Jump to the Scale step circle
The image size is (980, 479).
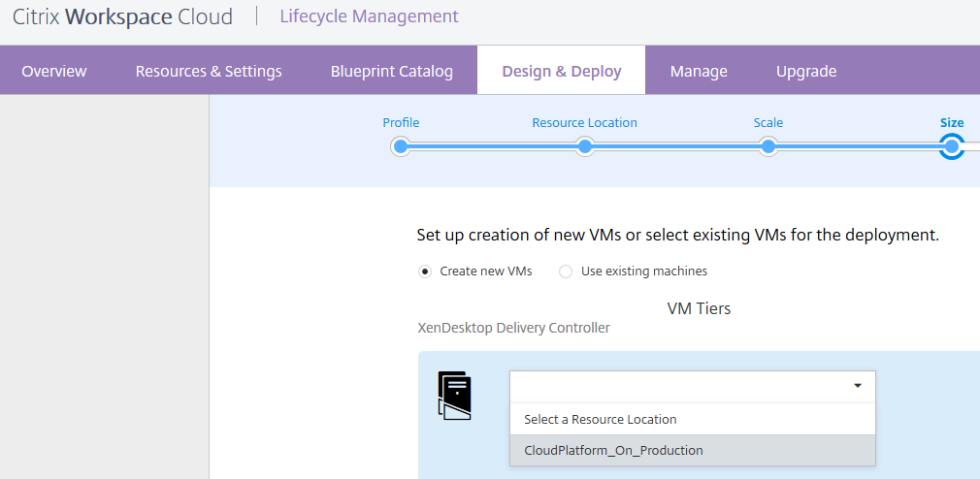click(x=768, y=146)
